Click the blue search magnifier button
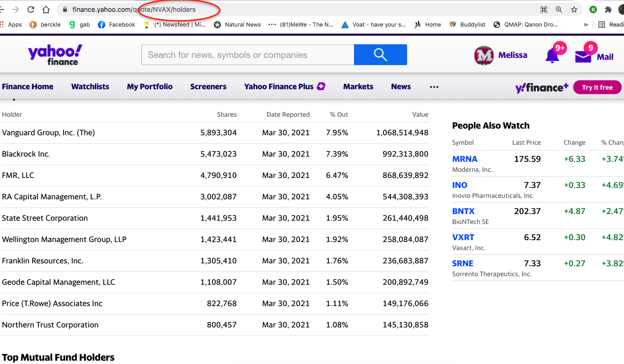 381,55
